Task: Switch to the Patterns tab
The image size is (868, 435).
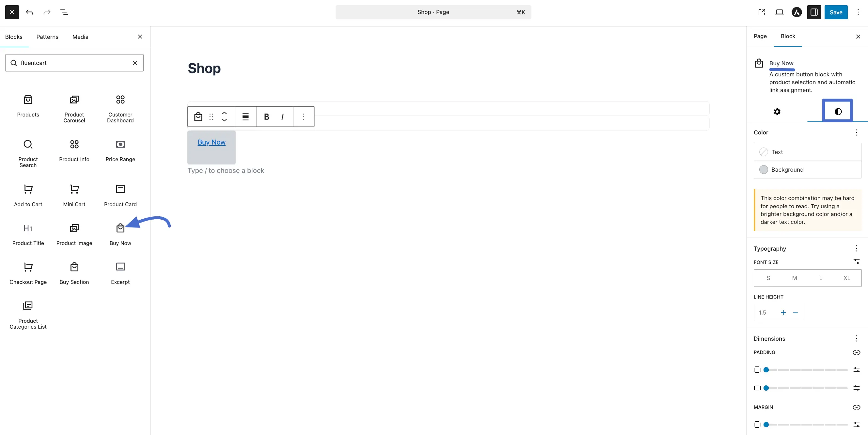Action: 47,37
